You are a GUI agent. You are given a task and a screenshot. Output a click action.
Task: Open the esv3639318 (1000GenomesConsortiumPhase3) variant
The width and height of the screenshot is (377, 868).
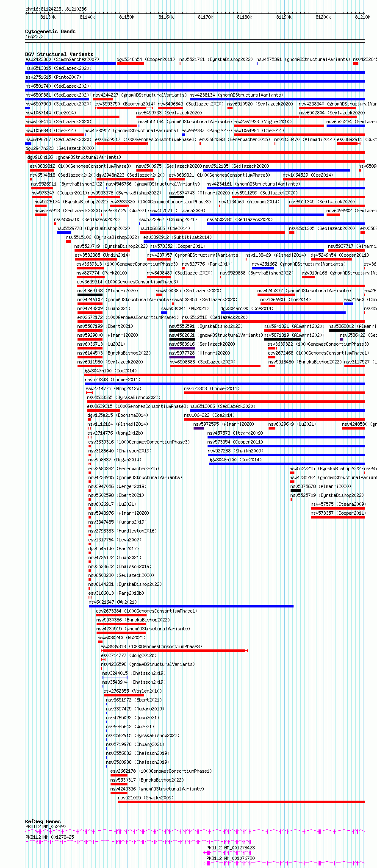point(151,646)
